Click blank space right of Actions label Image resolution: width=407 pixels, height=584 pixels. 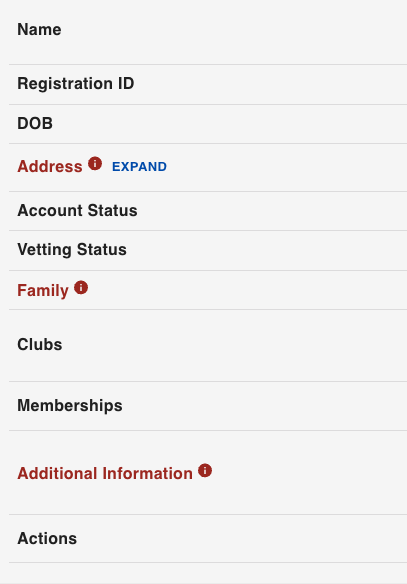click(242, 539)
